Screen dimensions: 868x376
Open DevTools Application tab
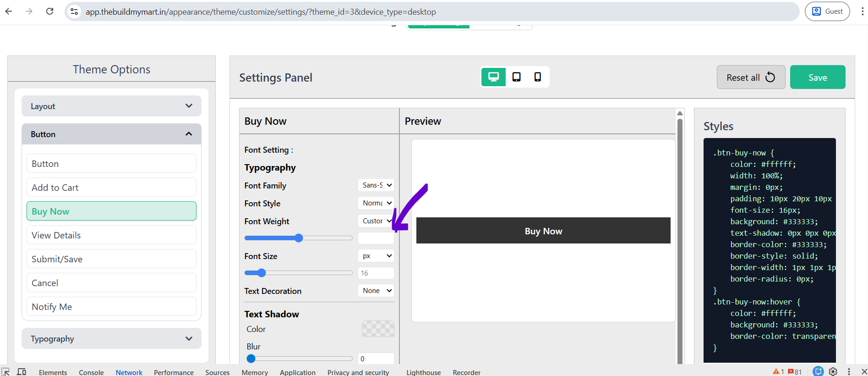point(298,372)
